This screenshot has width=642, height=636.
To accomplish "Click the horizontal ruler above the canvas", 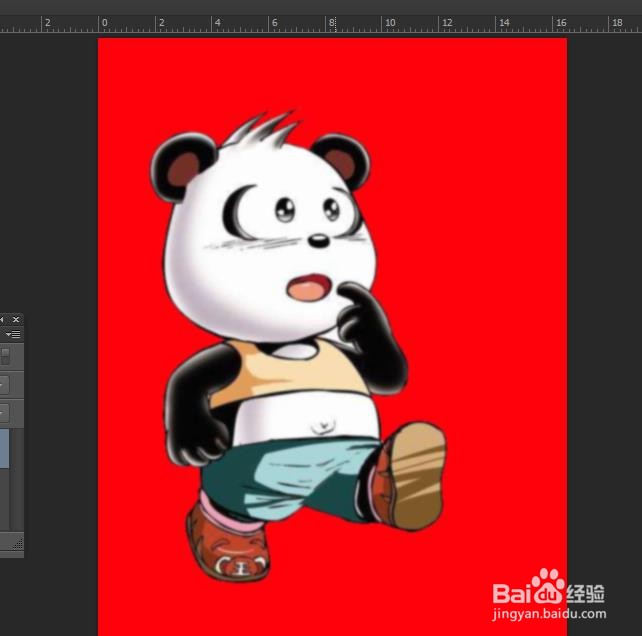I will (321, 24).
